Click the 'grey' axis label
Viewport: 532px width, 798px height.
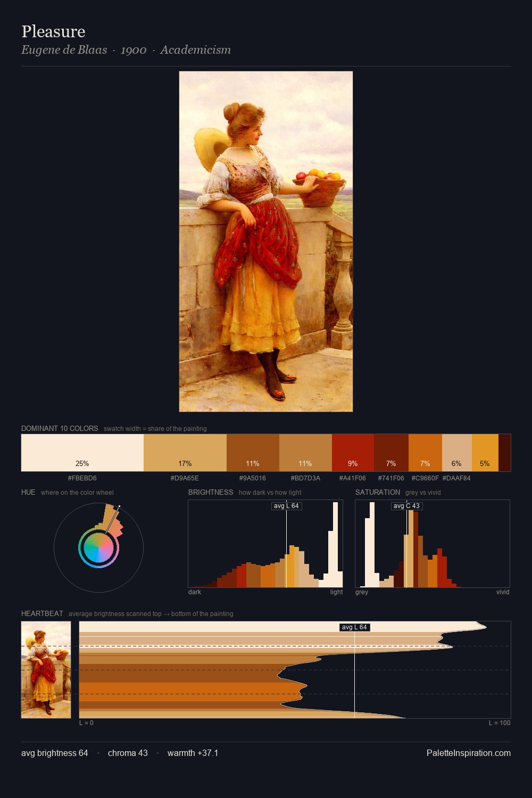click(362, 592)
